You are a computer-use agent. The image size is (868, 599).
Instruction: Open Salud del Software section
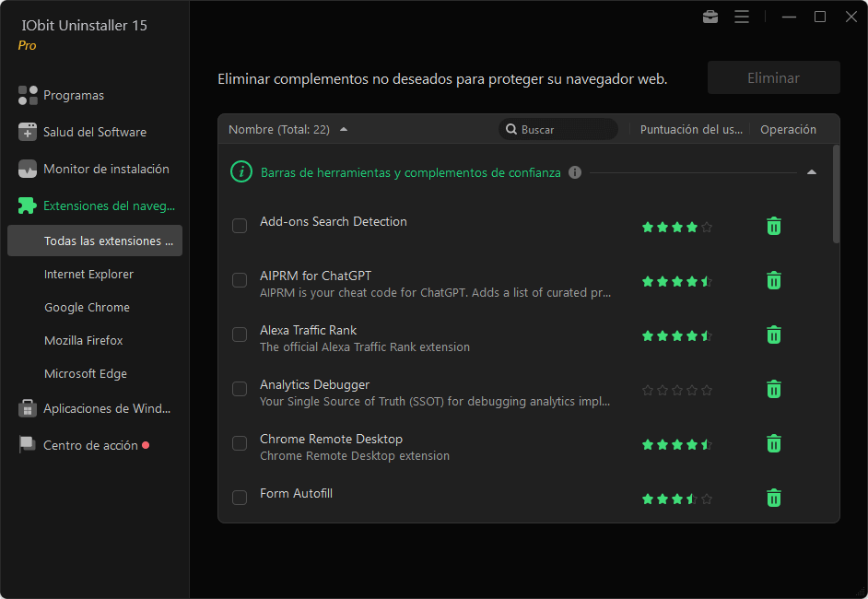(x=94, y=132)
